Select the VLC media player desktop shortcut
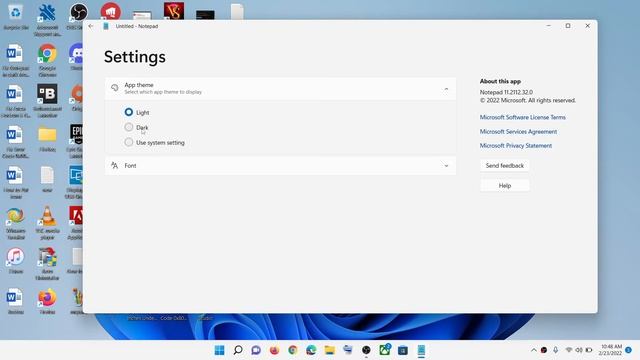The width and height of the screenshot is (640, 360). click(x=47, y=222)
